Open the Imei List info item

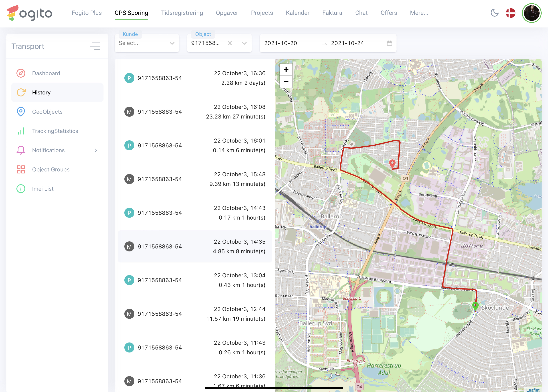point(43,189)
